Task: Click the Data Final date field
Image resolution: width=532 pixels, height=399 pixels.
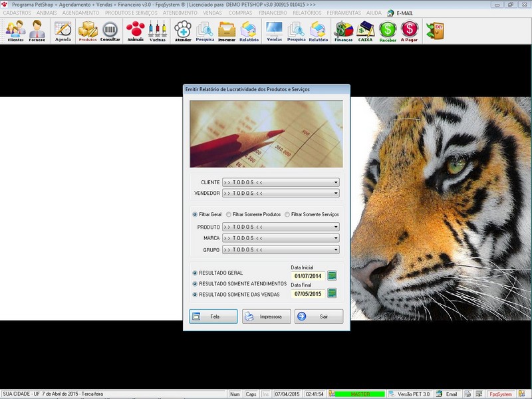Action: click(x=308, y=293)
